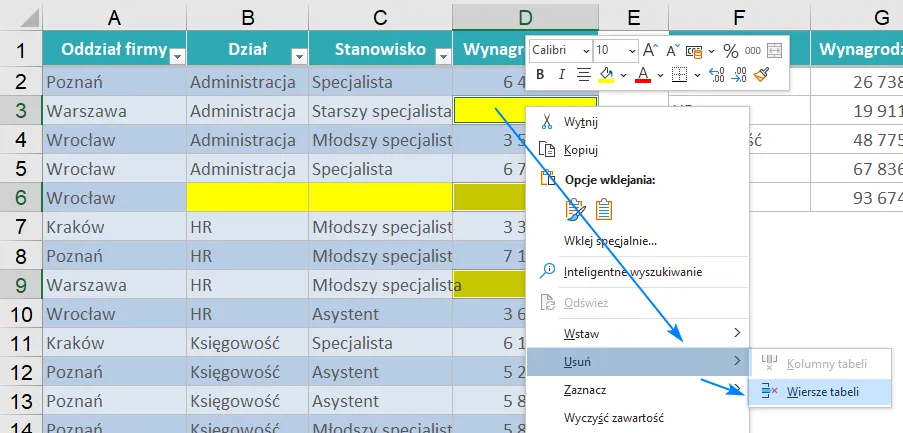Click value '26 738' in column G

857,82
